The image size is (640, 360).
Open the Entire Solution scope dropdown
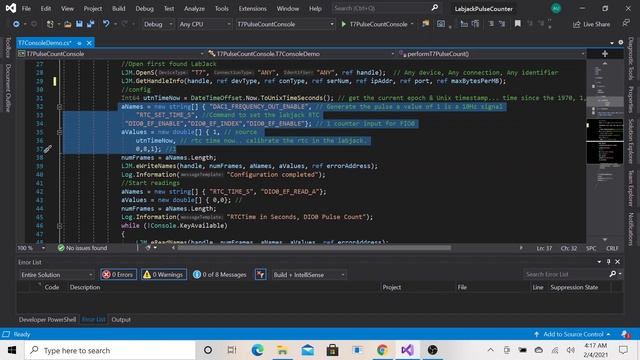point(57,275)
